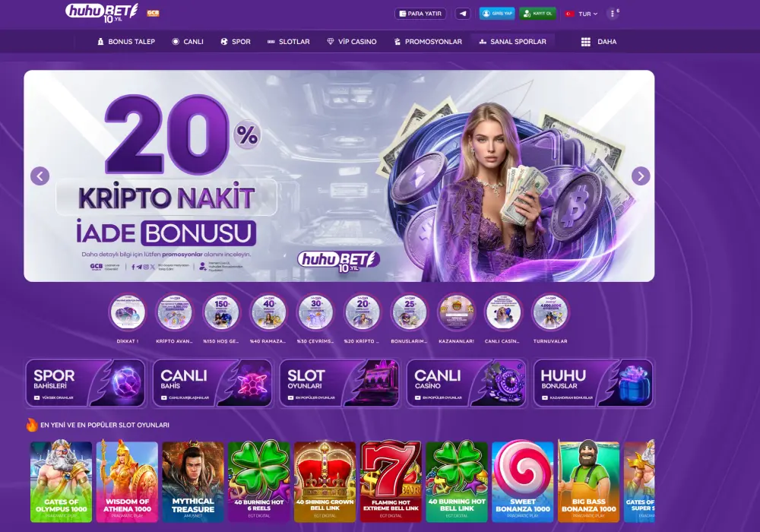Open the DİKKAT circular story icon
This screenshot has width=760, height=532.
(x=128, y=312)
